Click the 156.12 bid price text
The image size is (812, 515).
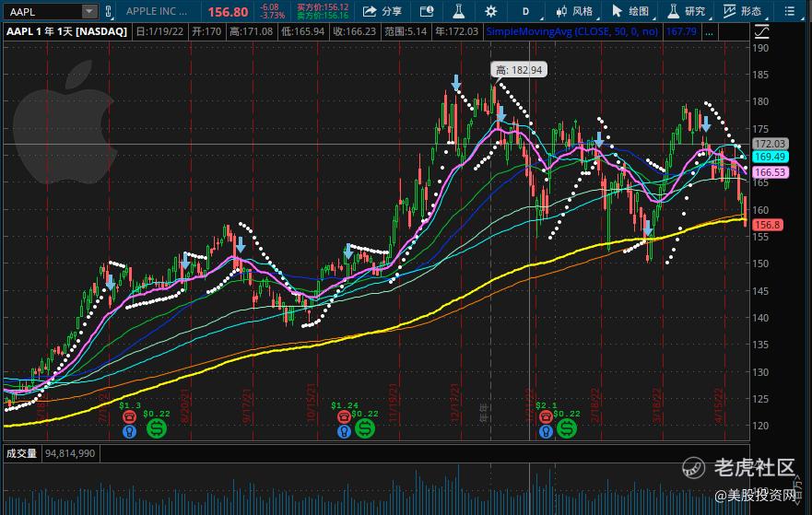pyautogui.click(x=323, y=7)
